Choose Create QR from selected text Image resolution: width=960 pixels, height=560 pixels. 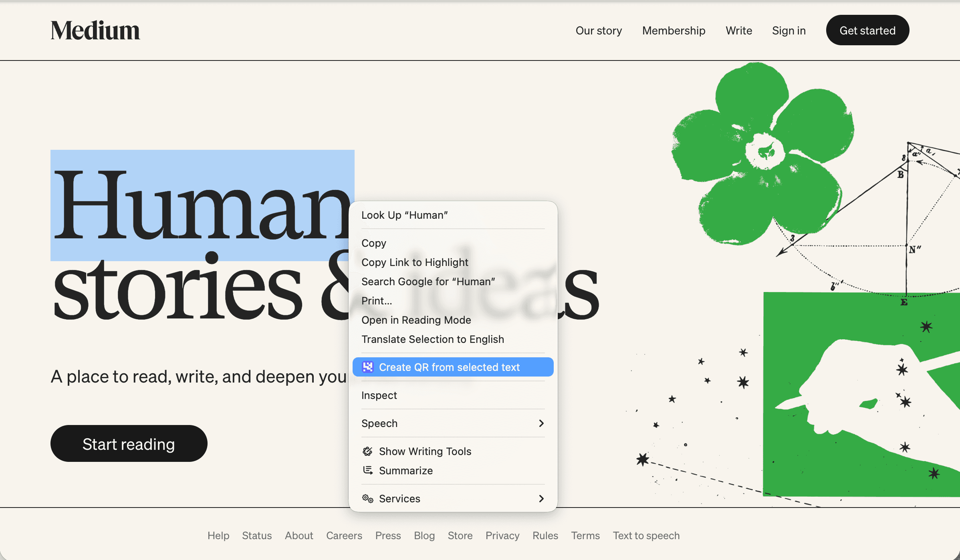(453, 367)
